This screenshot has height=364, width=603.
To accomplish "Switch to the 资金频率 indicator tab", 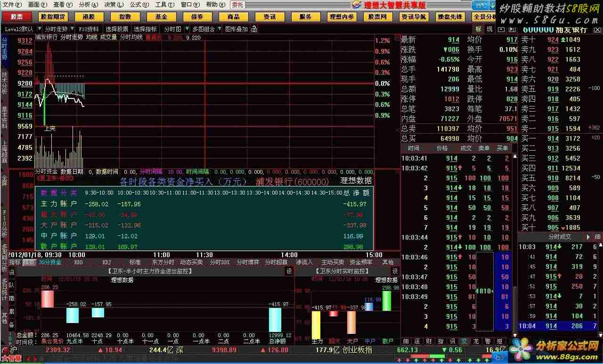I will click(361, 262).
